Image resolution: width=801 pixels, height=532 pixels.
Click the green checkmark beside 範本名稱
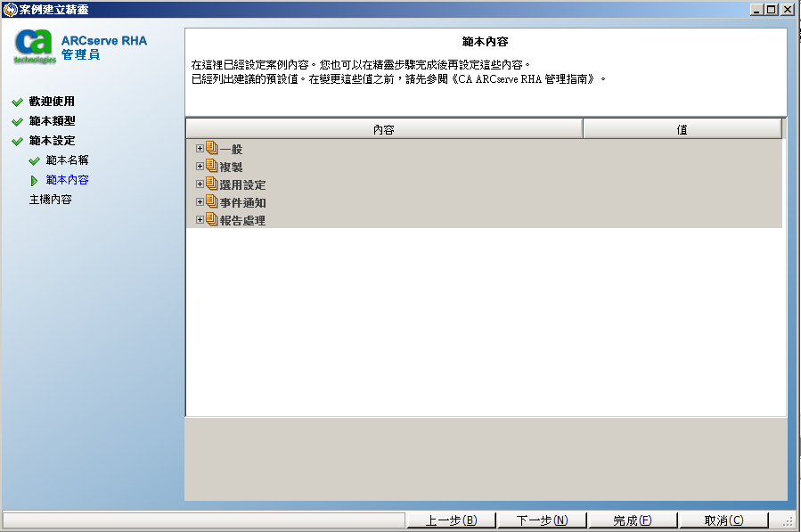[34, 161]
